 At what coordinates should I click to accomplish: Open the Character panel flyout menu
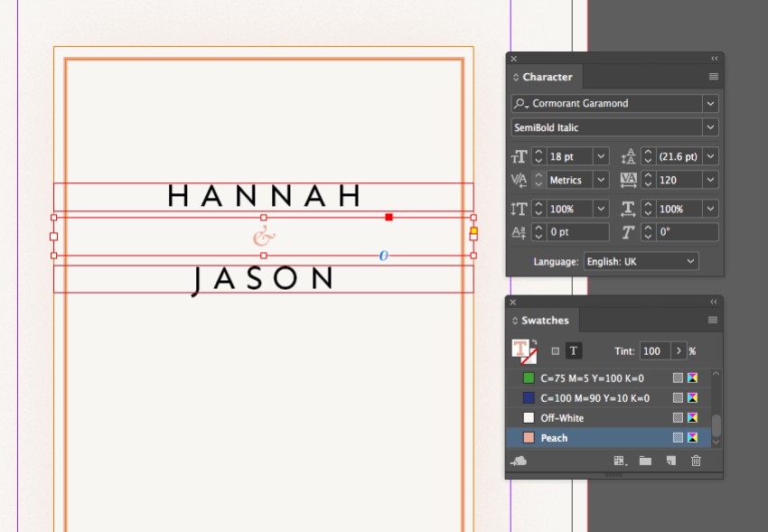(x=713, y=77)
